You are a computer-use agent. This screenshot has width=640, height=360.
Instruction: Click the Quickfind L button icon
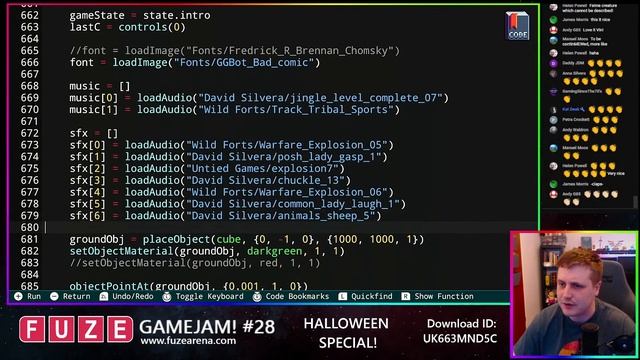[342, 296]
